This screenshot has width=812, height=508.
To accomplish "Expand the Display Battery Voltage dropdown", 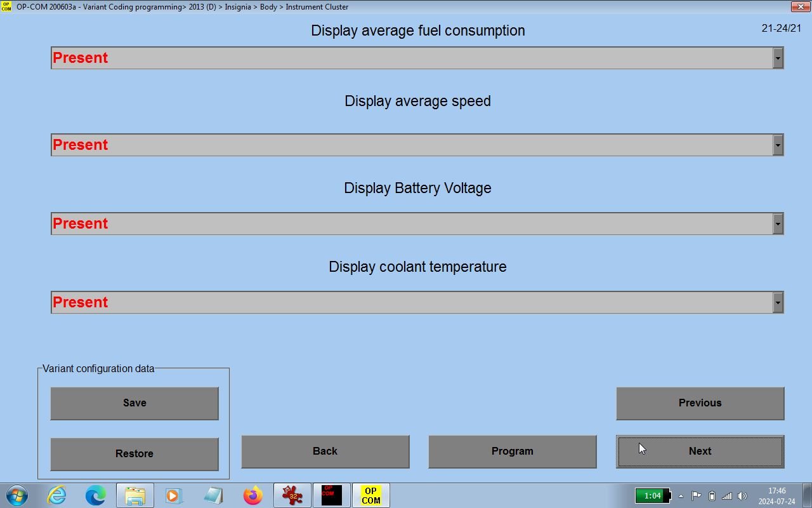I will [778, 224].
